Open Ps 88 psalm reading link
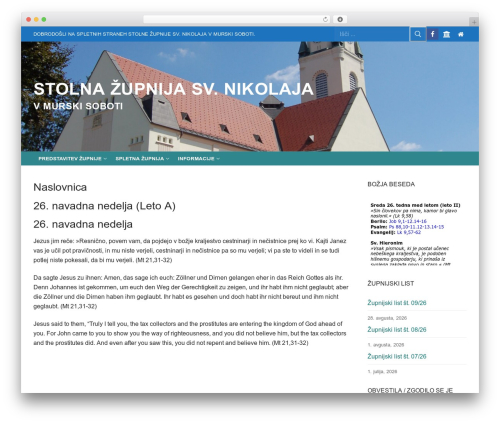This screenshot has width=500, height=423. [x=416, y=227]
